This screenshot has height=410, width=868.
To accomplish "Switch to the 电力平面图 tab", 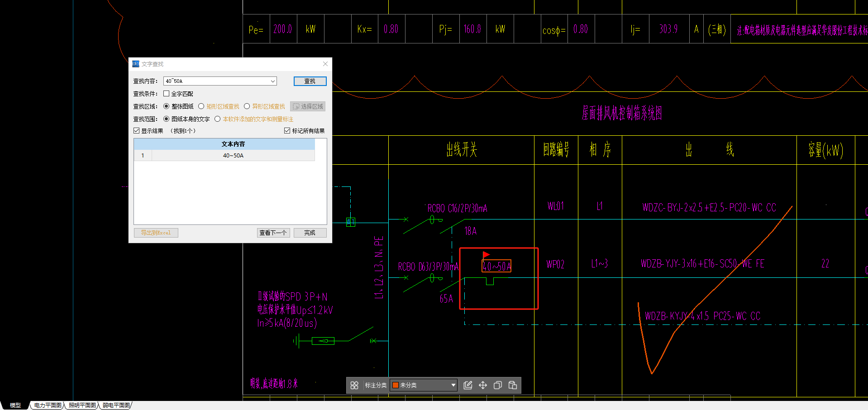I will [x=48, y=405].
